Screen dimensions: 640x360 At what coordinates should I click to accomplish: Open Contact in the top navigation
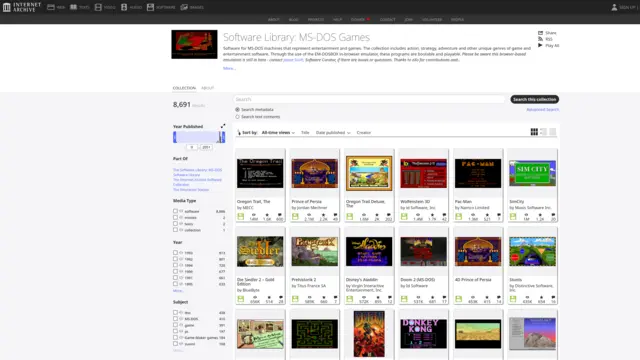pos(387,20)
